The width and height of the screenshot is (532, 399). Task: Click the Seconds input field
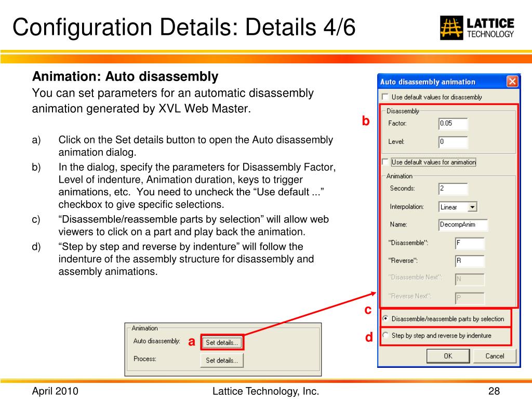pyautogui.click(x=453, y=189)
